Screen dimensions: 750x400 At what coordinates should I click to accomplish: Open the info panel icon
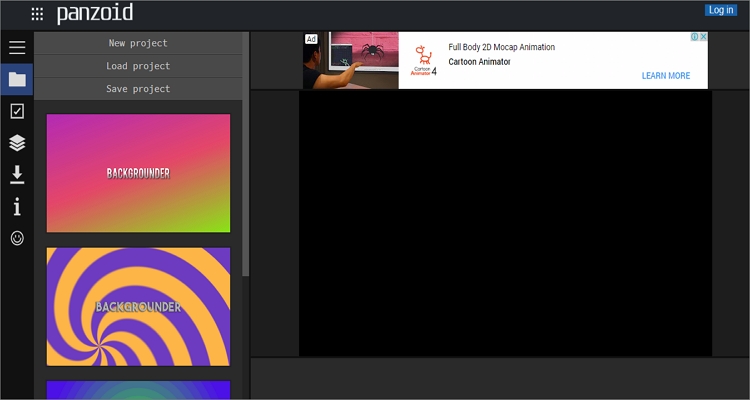pyautogui.click(x=17, y=207)
